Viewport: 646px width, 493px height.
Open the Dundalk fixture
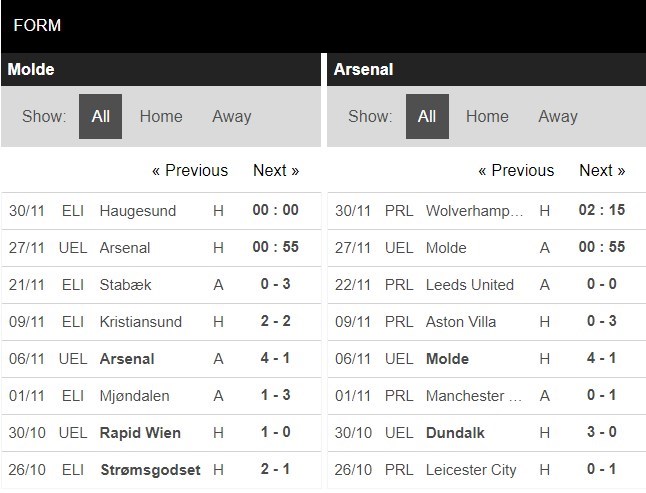455,432
